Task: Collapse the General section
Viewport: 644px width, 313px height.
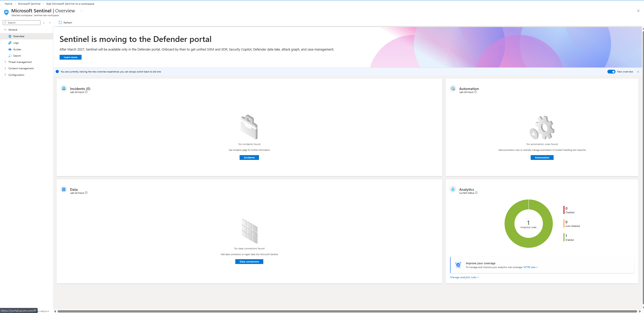Action: pyautogui.click(x=5, y=30)
